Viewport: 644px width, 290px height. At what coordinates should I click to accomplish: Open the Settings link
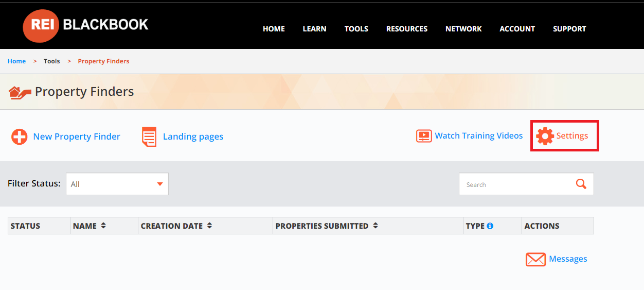572,136
